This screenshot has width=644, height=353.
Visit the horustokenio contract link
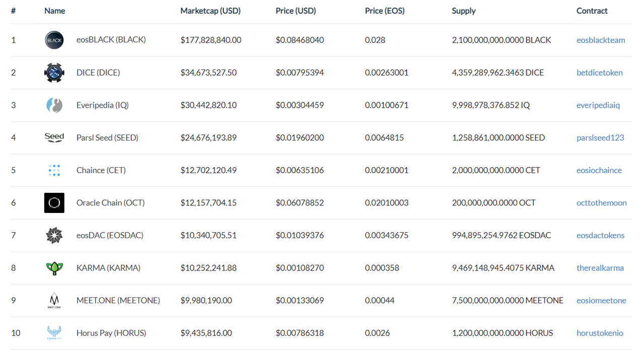click(x=600, y=333)
